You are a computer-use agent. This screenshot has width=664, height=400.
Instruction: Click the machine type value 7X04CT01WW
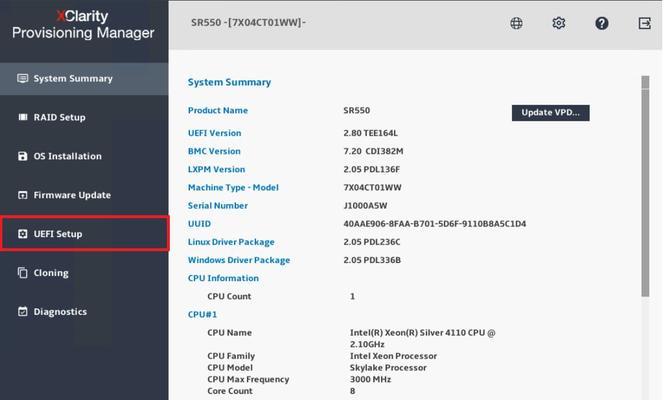pyautogui.click(x=372, y=188)
